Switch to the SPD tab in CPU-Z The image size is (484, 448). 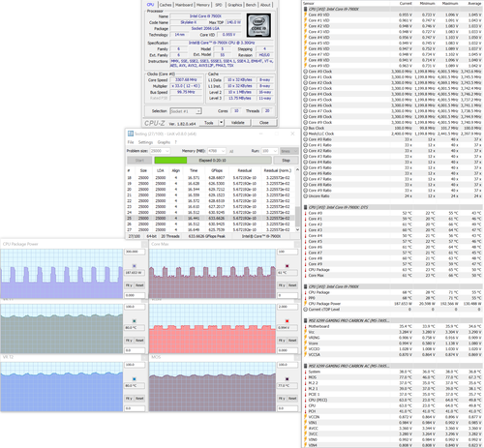(x=219, y=5)
